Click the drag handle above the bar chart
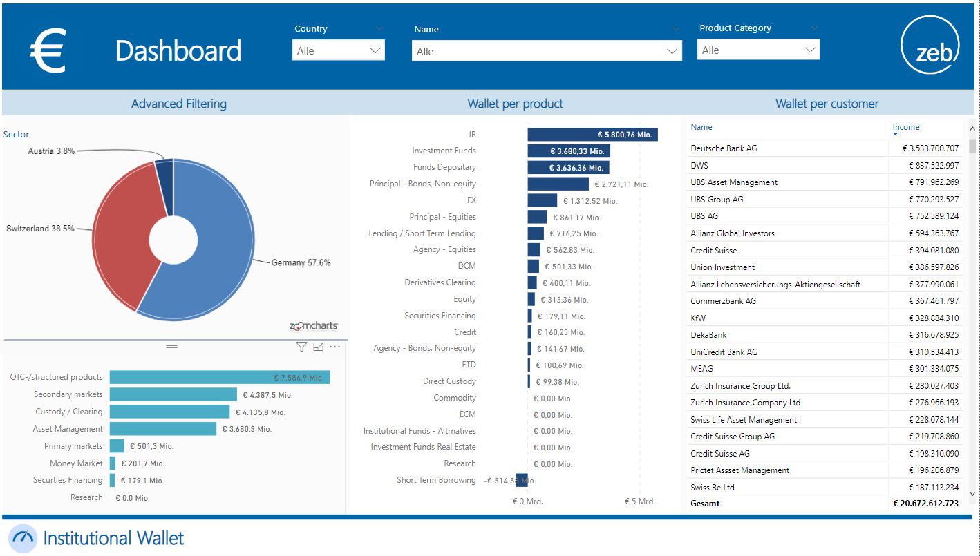 tap(172, 347)
